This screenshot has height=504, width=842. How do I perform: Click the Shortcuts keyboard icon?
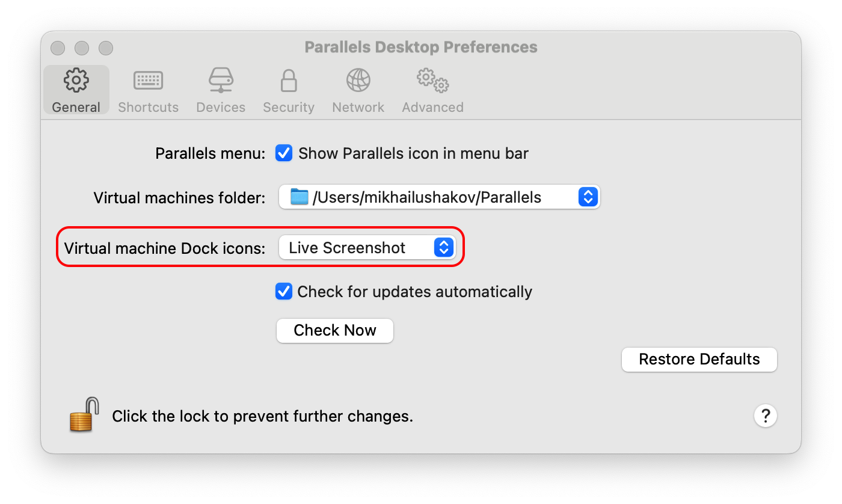[148, 81]
